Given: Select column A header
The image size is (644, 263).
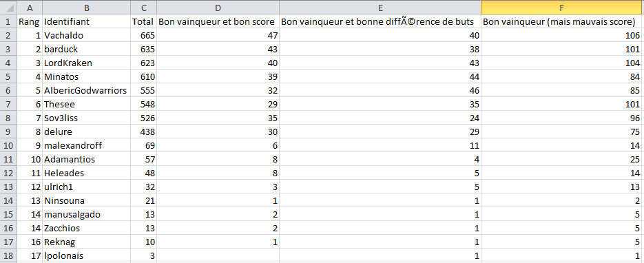Looking at the screenshot, I should click(x=29, y=7).
